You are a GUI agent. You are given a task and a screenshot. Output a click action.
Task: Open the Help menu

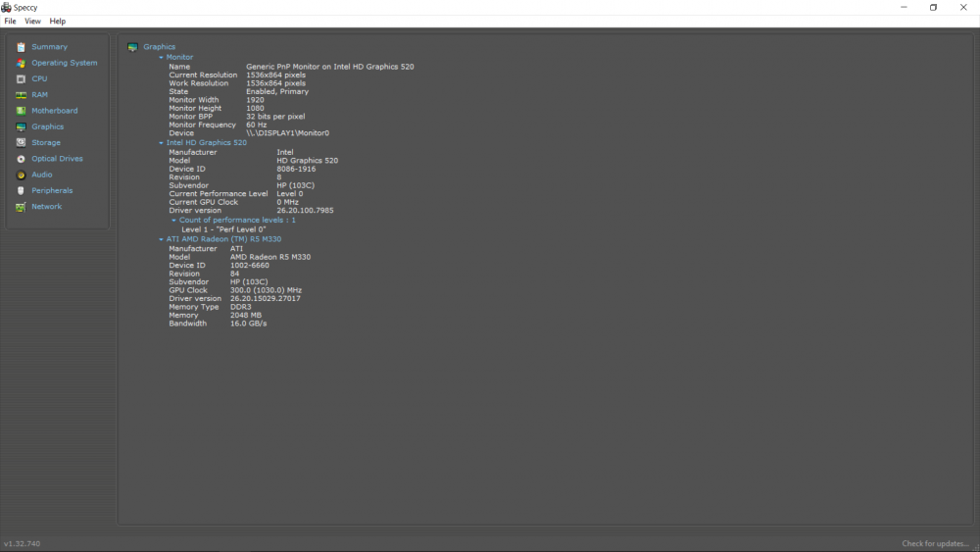58,22
